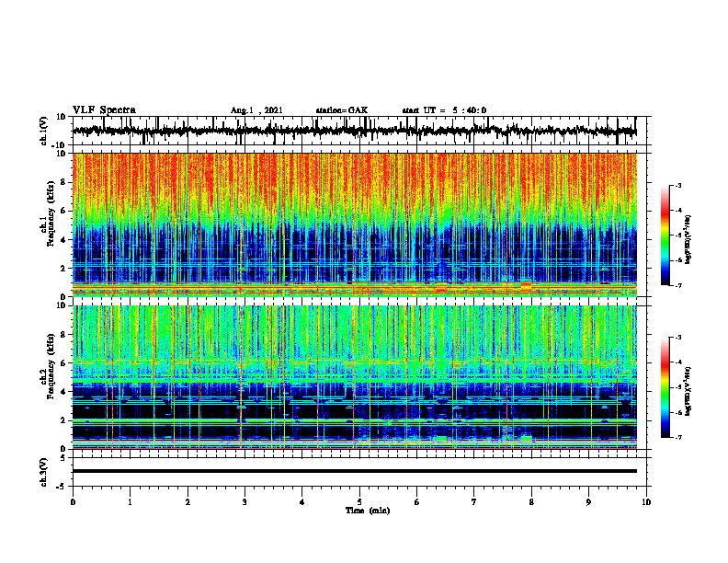The image size is (728, 563).
Task: Click time axis tick label "8"
Action: 531,502
